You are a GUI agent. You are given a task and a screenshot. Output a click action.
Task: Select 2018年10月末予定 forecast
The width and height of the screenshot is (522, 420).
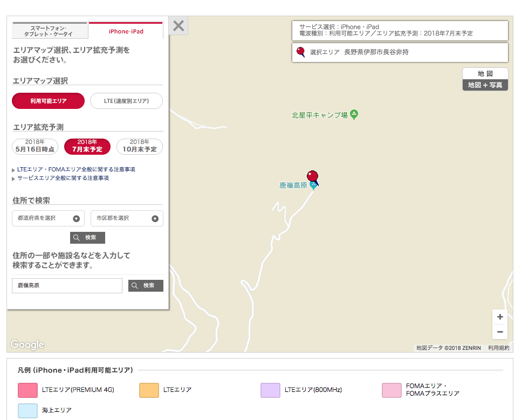[x=140, y=147]
